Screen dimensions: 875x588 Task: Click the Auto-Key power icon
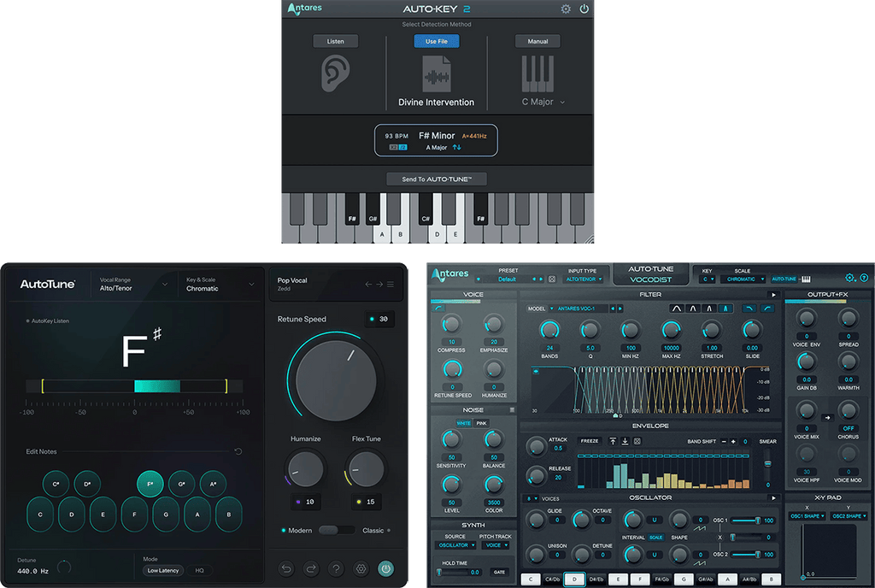[x=584, y=9]
